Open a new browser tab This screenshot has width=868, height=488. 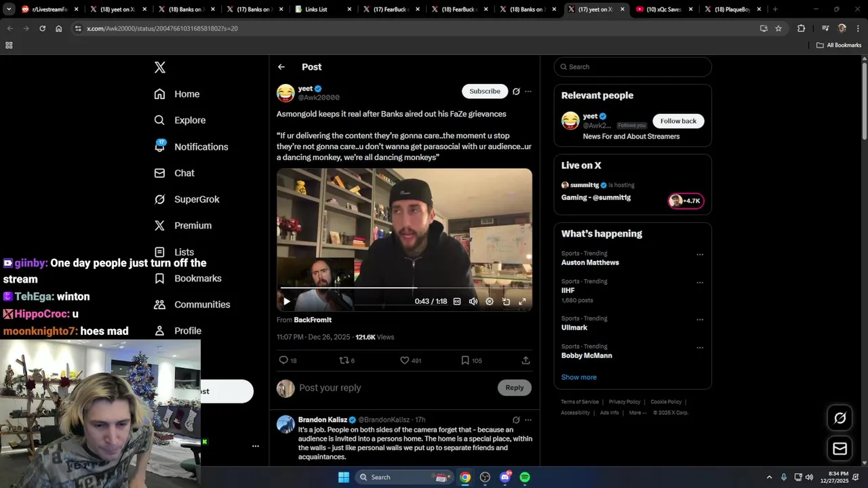click(775, 9)
